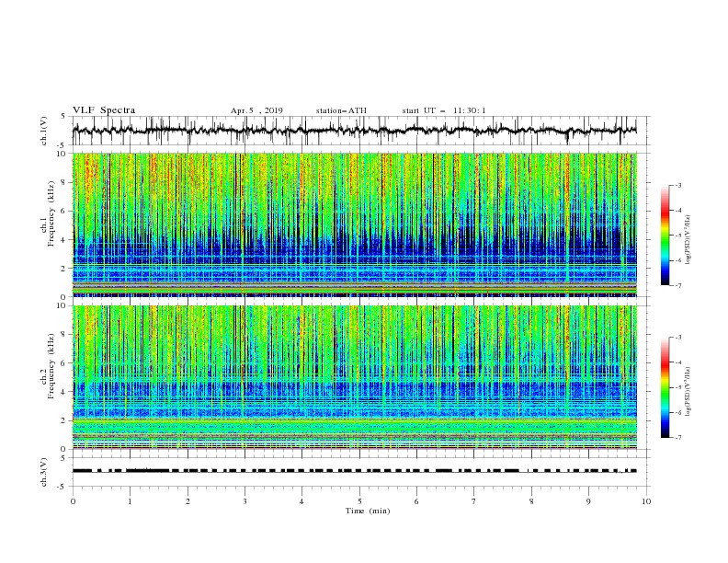Click the ch.2 spectrogram color bar
Viewport: 728px width, 563px height.
point(665,387)
